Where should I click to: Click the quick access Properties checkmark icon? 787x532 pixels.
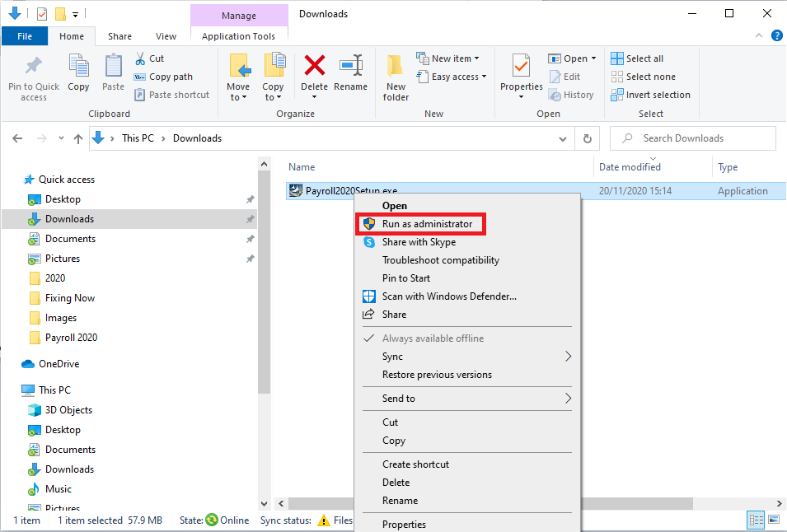point(42,14)
